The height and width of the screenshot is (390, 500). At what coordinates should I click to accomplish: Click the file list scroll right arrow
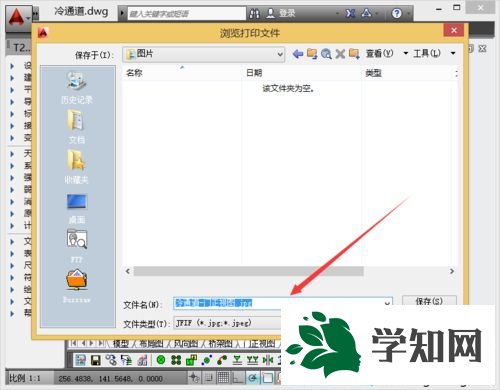tap(452, 271)
